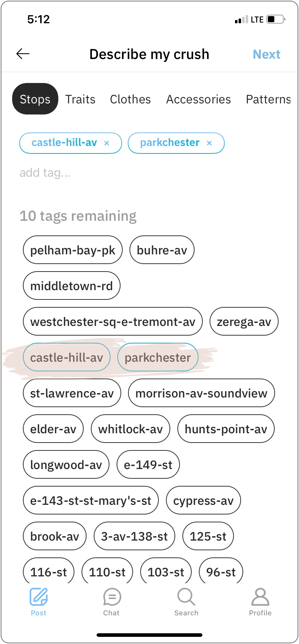This screenshot has width=299, height=644.
Task: Deselect the highlighted parkchester stop
Action: tap(158, 357)
